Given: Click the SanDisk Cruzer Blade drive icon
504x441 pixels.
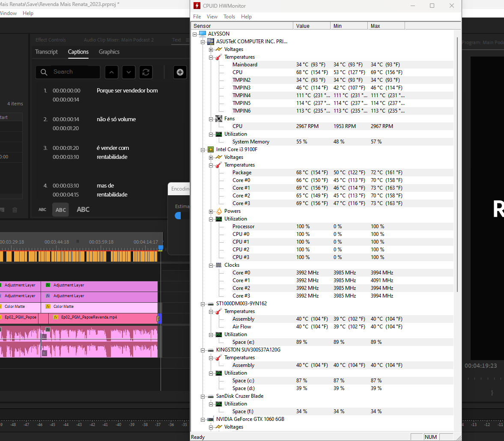Looking at the screenshot, I should [211, 396].
